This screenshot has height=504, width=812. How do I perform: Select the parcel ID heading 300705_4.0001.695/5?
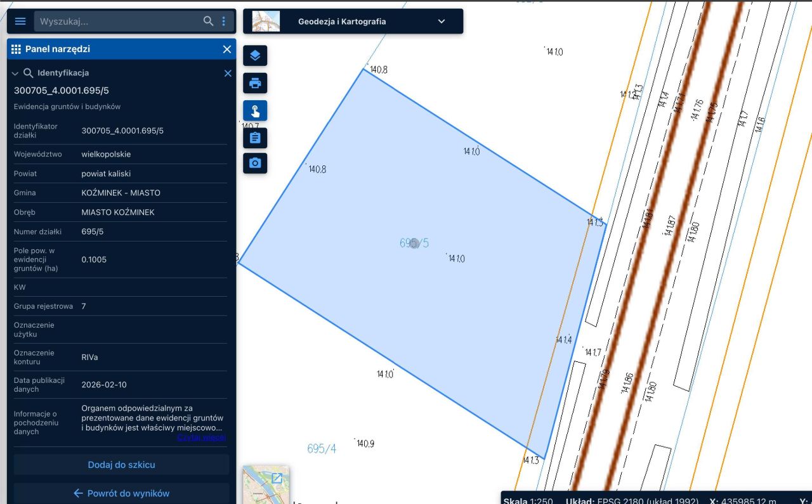pyautogui.click(x=62, y=91)
